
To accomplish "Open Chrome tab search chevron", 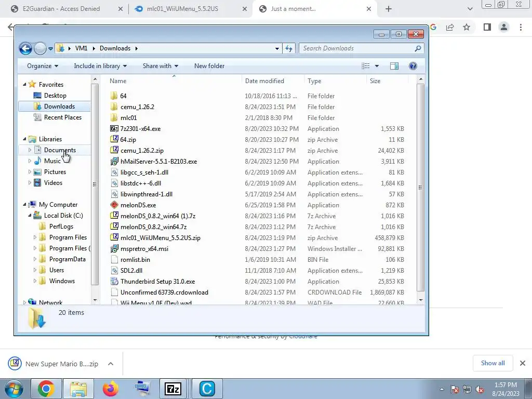I will click(470, 9).
